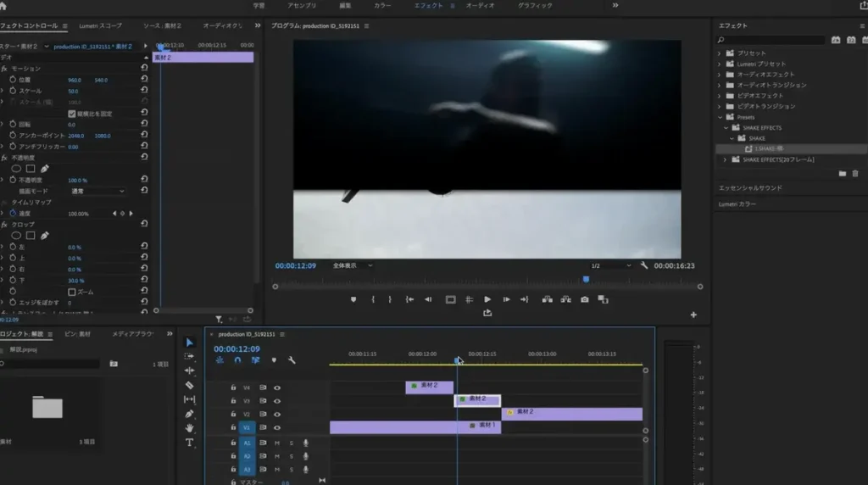The image size is (868, 485).
Task: Open the zoom level dropdown in Program monitor
Action: 353,265
